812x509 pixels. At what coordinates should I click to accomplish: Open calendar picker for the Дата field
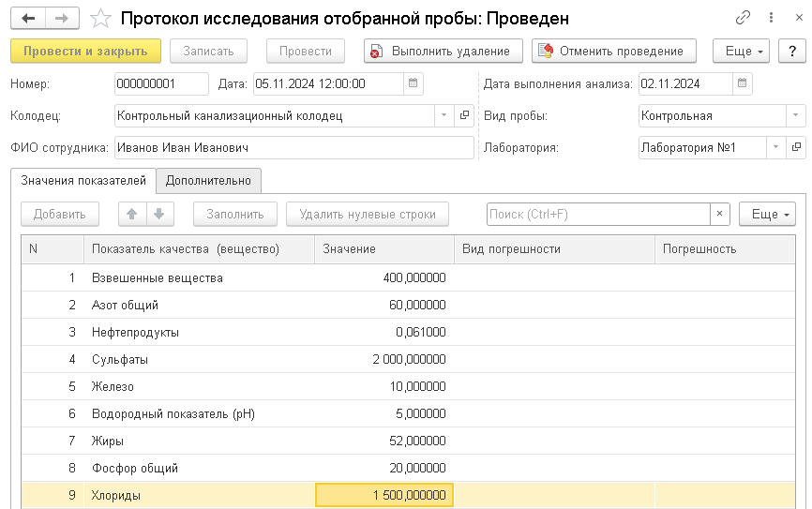(413, 84)
